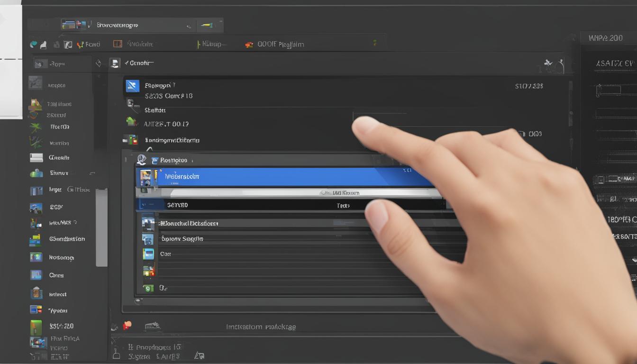
Task: Click the Imstastiom package button
Action: click(260, 327)
